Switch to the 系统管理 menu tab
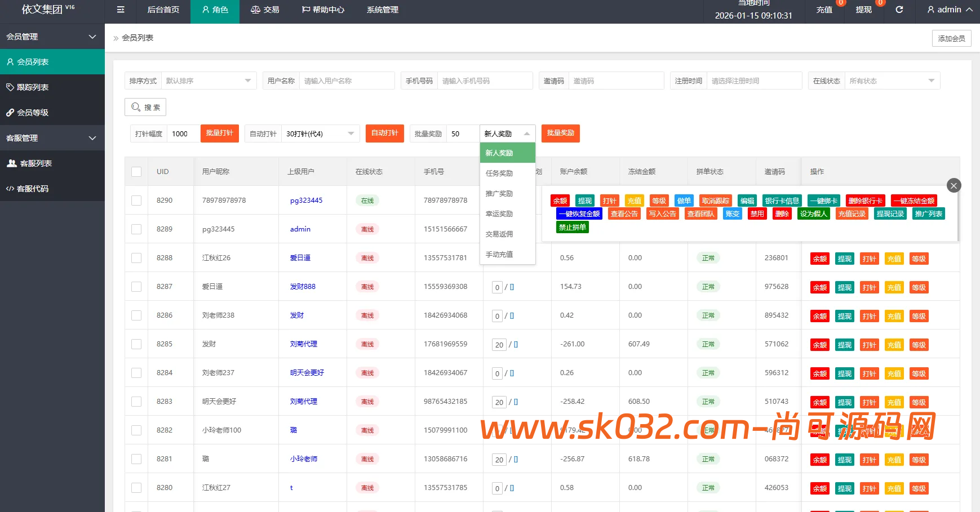The width and height of the screenshot is (980, 512). pyautogui.click(x=382, y=9)
